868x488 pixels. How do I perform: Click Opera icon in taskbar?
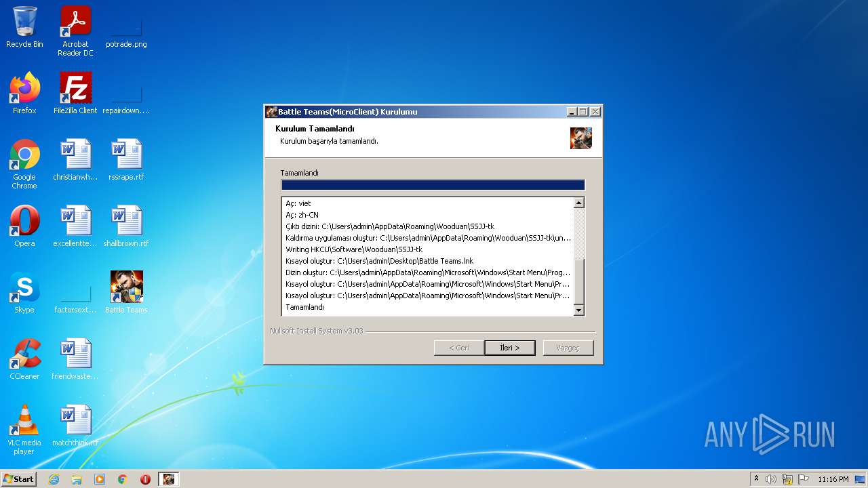pos(145,479)
